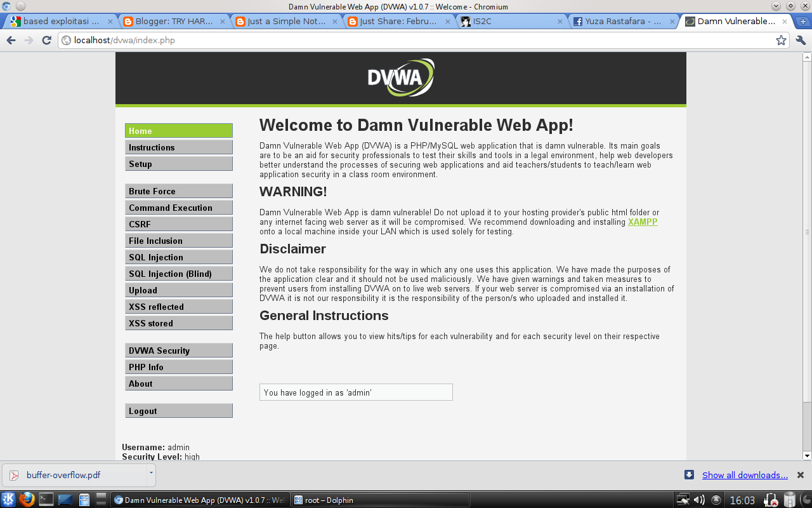Open the KDE application launcher
Image resolution: width=812 pixels, height=508 pixels.
click(8, 500)
